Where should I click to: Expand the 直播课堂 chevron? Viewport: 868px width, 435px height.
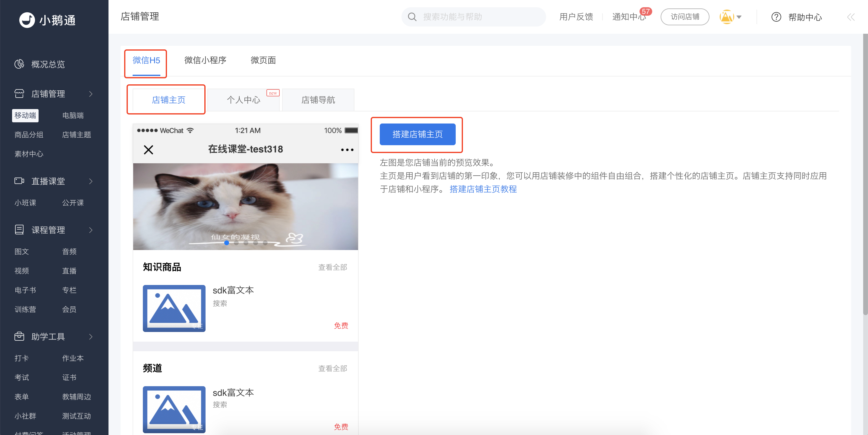pos(91,181)
